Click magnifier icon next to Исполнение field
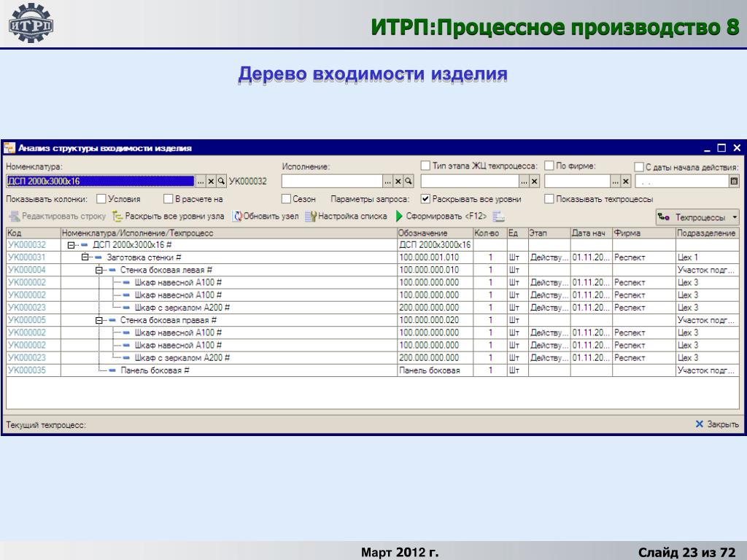 409,182
